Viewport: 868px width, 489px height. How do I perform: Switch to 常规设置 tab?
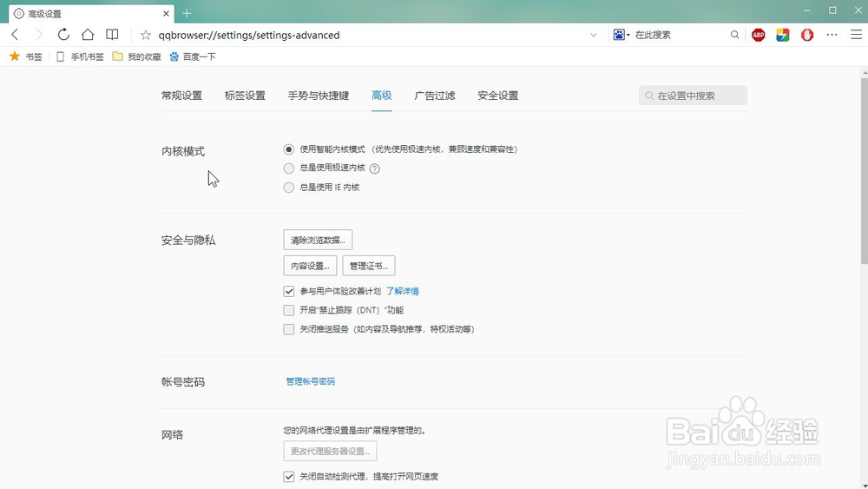tap(181, 96)
